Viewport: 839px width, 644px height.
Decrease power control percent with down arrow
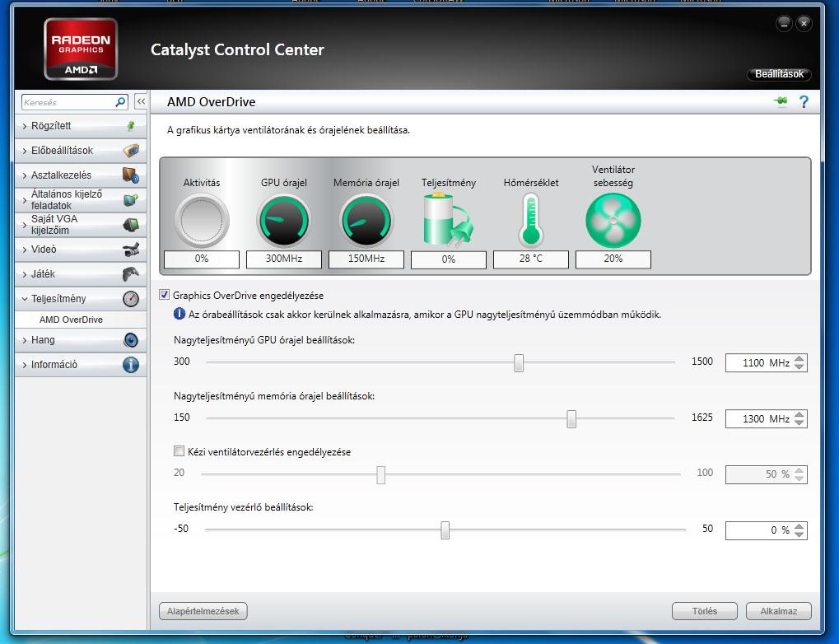tap(799, 534)
